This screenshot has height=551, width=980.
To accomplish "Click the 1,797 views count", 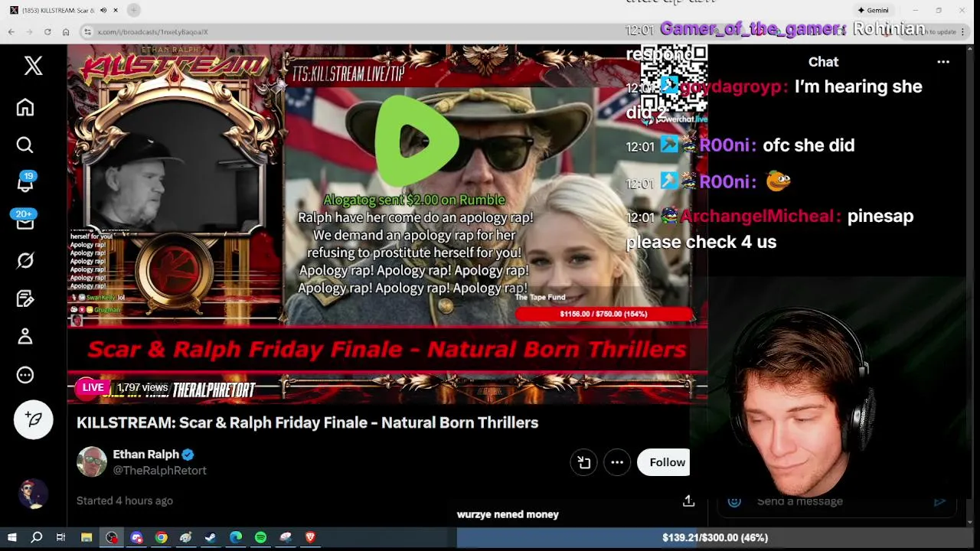I will click(142, 387).
